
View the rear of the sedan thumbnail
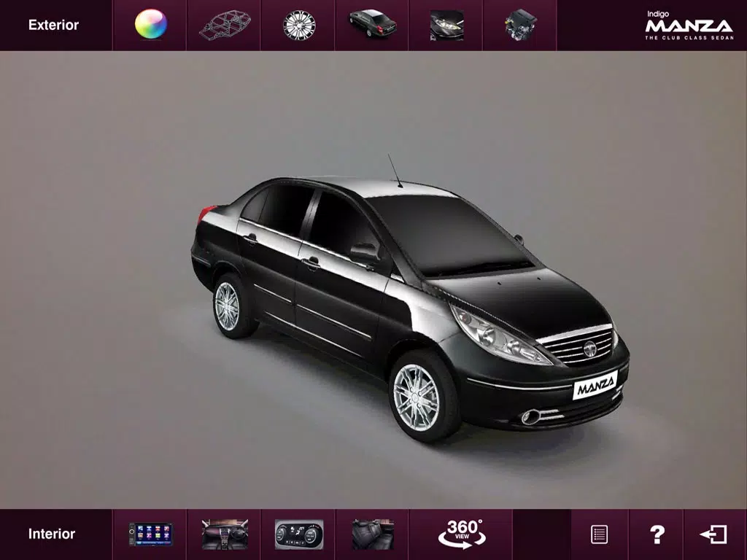pos(373,23)
